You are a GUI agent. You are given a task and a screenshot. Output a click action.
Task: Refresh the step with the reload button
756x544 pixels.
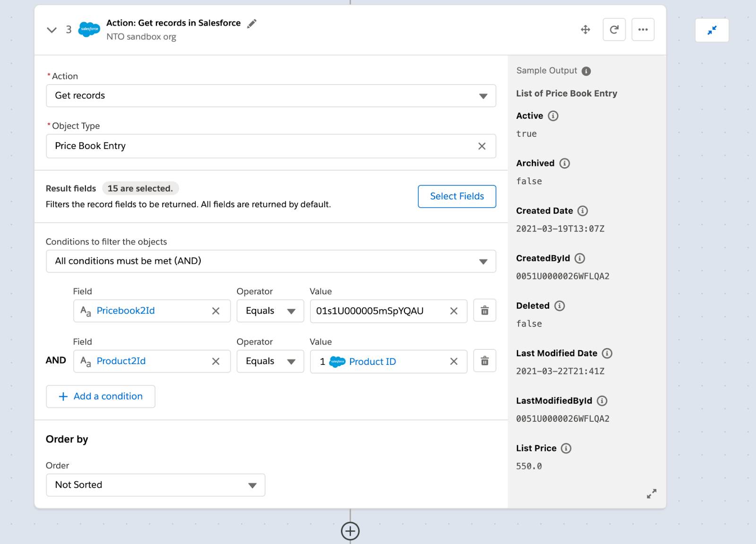614,30
